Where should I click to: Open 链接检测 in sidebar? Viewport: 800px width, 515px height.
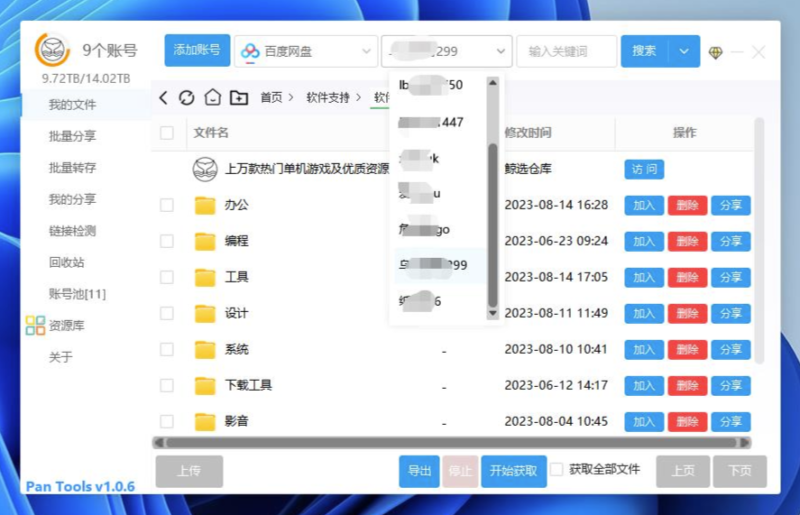coord(72,231)
